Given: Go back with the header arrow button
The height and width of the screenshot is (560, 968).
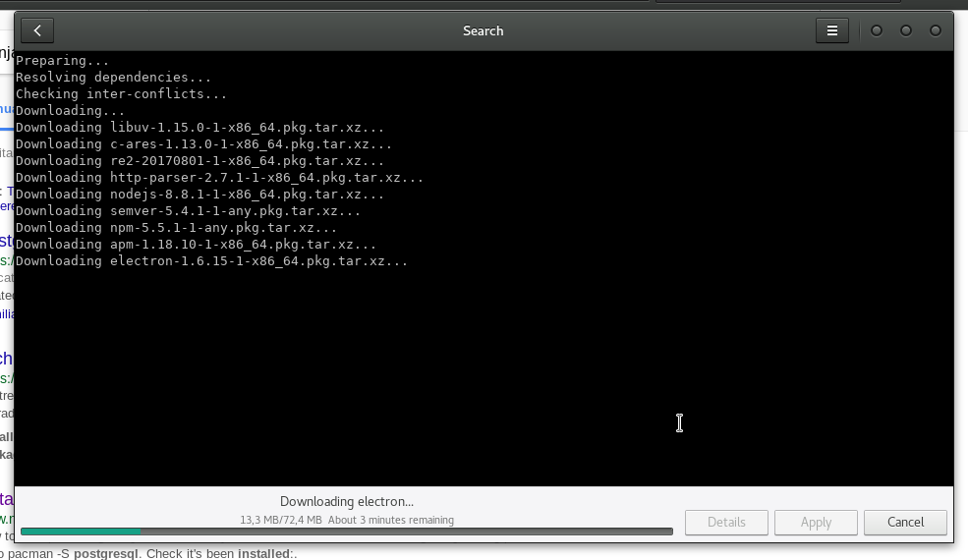Looking at the screenshot, I should pos(37,30).
